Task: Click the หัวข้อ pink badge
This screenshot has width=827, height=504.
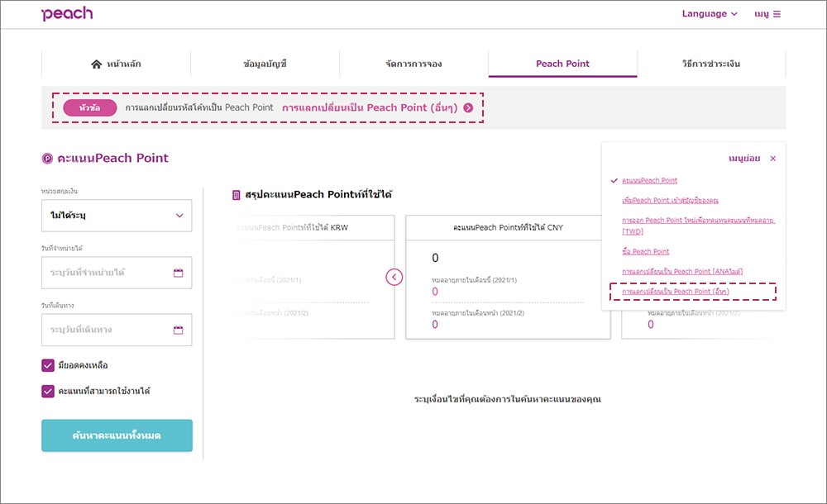Action: pos(89,107)
